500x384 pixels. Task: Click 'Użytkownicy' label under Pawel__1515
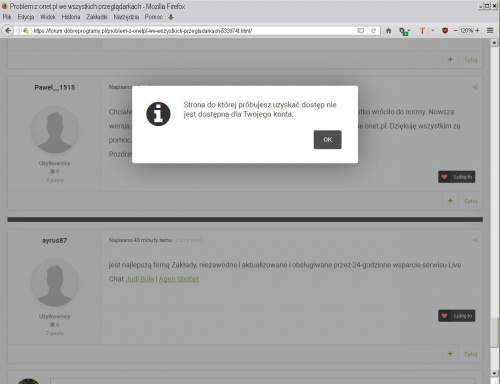[54, 163]
